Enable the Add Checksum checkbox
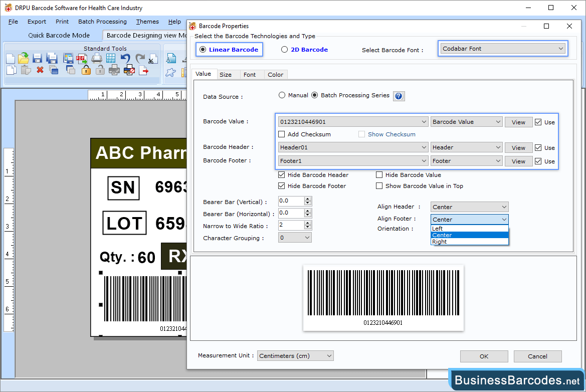586x392 pixels. (282, 134)
